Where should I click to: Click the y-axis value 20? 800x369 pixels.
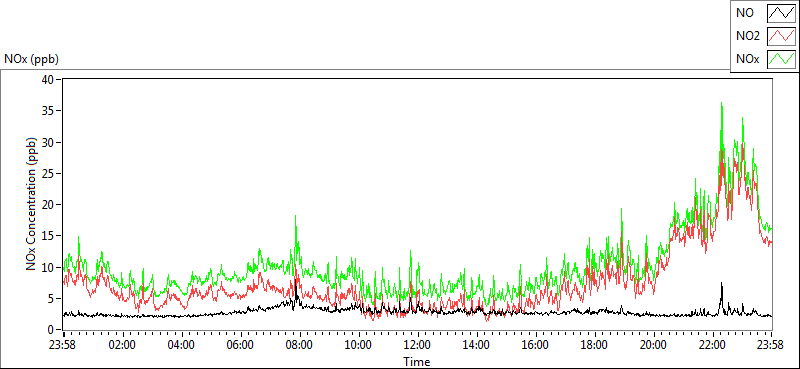point(48,205)
